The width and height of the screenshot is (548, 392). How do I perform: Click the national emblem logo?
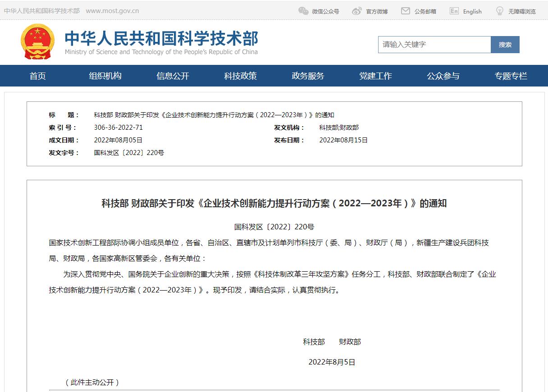point(37,42)
